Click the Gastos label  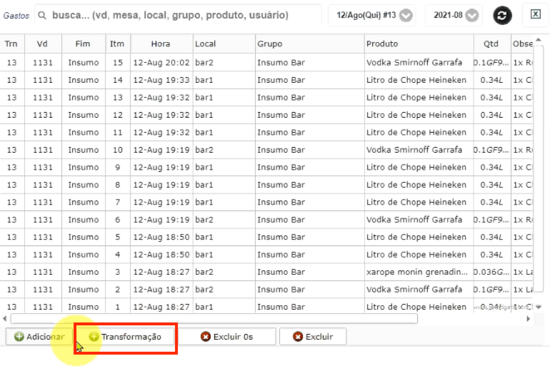[16, 15]
